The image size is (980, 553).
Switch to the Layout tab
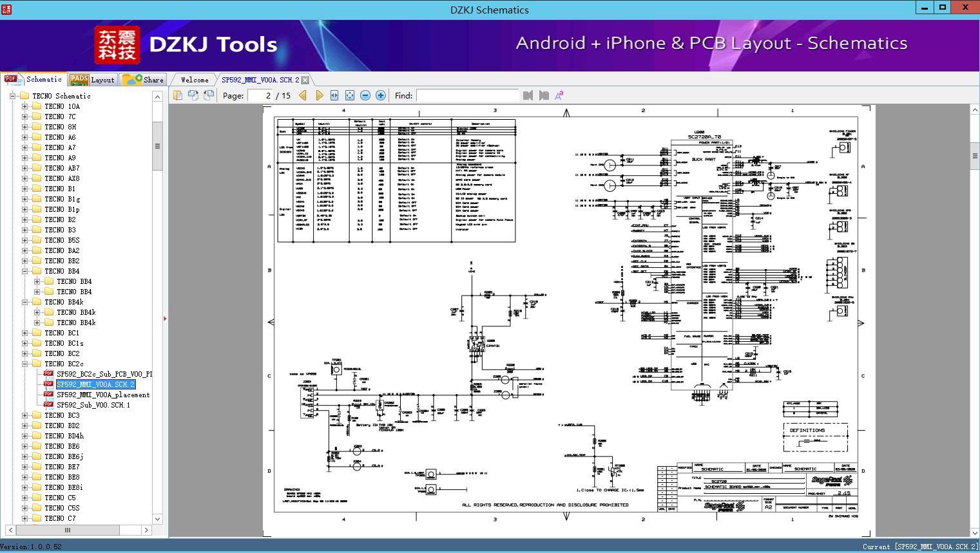[92, 80]
